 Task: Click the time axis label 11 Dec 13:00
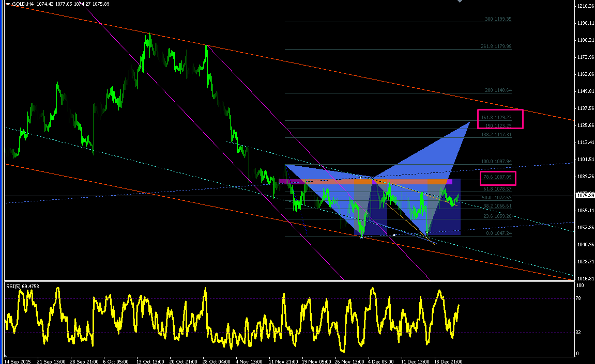point(415,362)
